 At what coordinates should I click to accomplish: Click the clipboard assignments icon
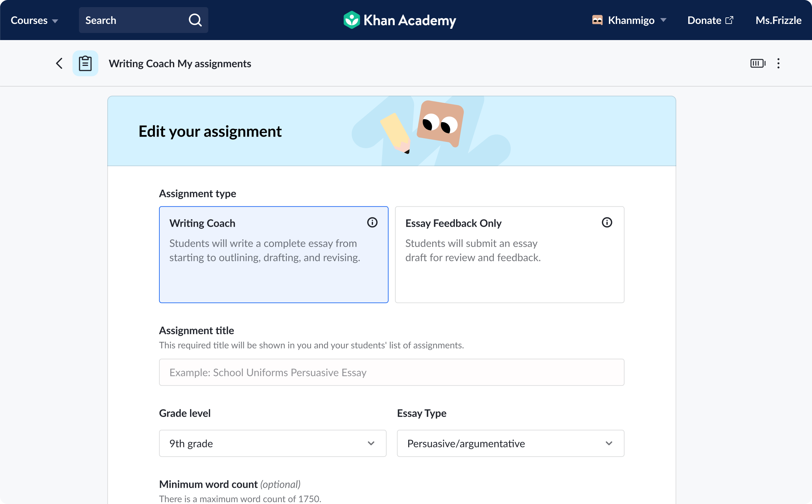pyautogui.click(x=85, y=63)
